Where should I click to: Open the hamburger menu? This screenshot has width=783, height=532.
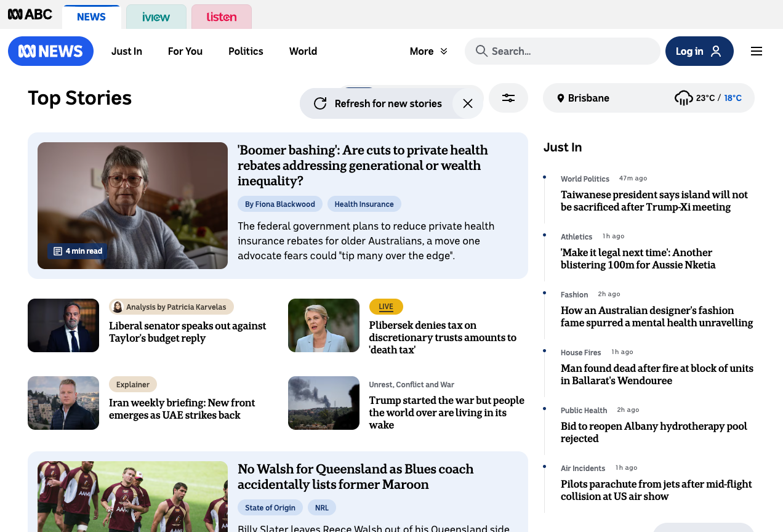tap(757, 51)
